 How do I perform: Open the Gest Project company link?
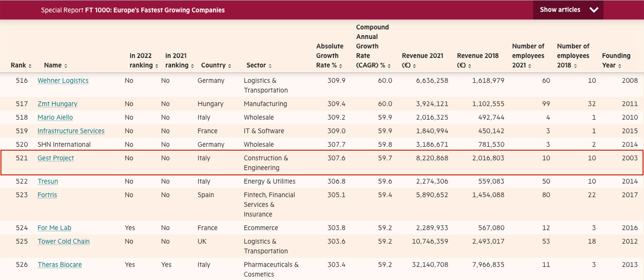(x=56, y=158)
